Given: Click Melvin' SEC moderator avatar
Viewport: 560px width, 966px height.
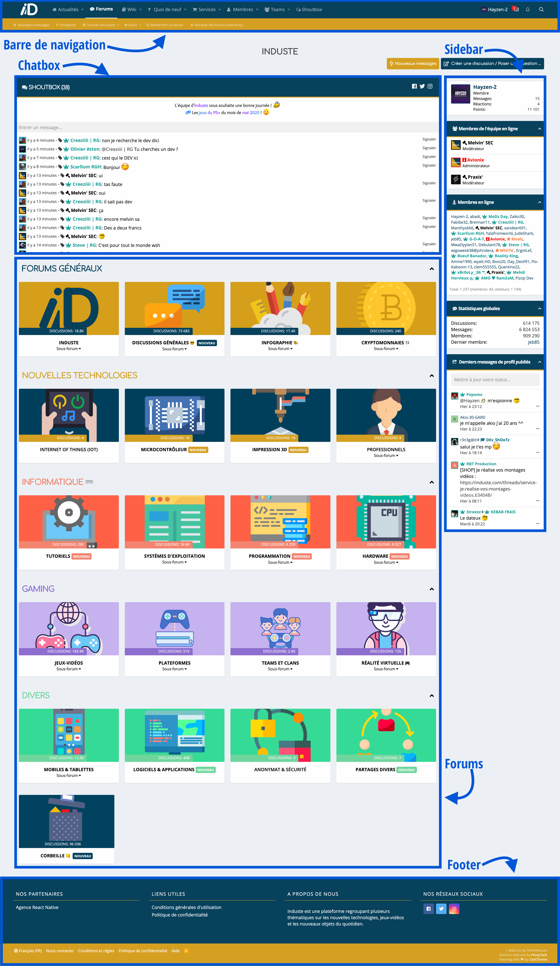Looking at the screenshot, I should [455, 145].
